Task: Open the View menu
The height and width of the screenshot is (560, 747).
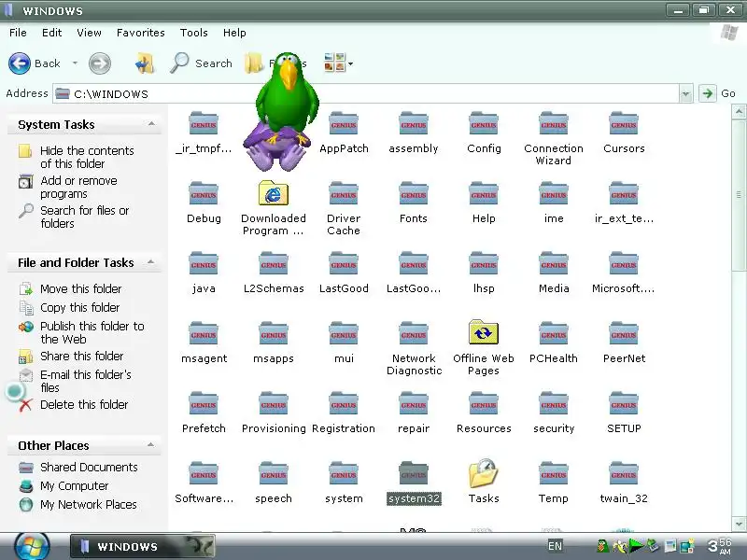Action: [89, 33]
